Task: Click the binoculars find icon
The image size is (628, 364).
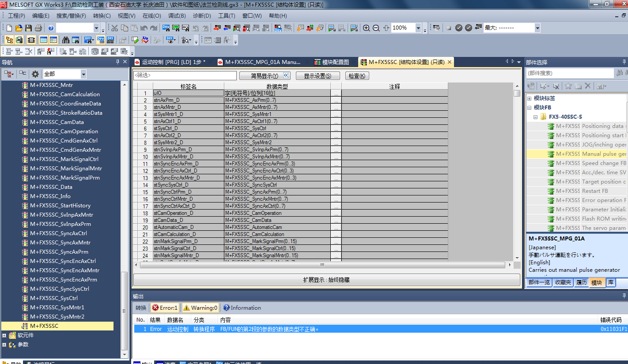Action: click(66, 40)
